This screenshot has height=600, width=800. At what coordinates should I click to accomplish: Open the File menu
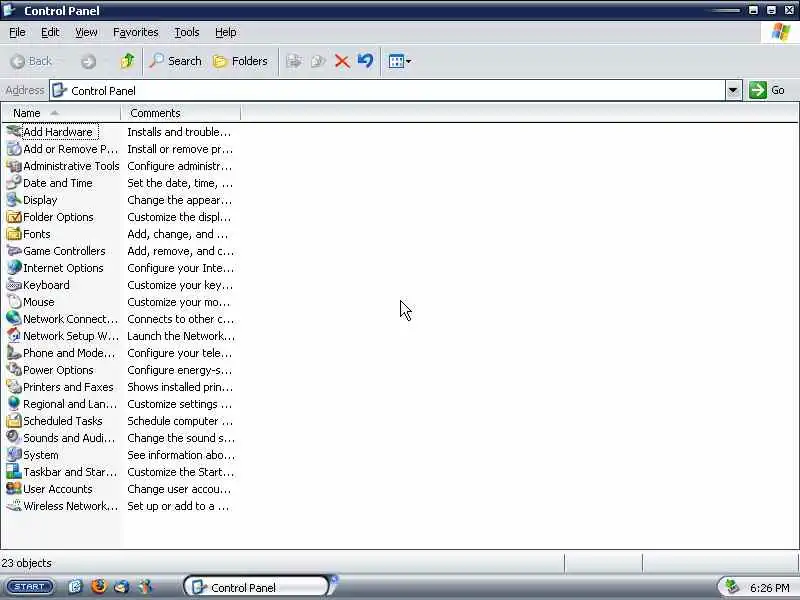(x=17, y=32)
